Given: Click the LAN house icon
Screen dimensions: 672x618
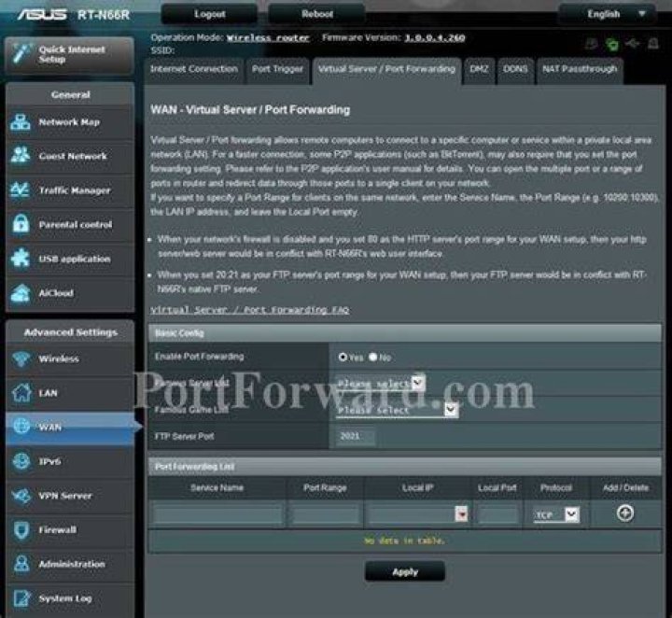Looking at the screenshot, I should [x=21, y=393].
